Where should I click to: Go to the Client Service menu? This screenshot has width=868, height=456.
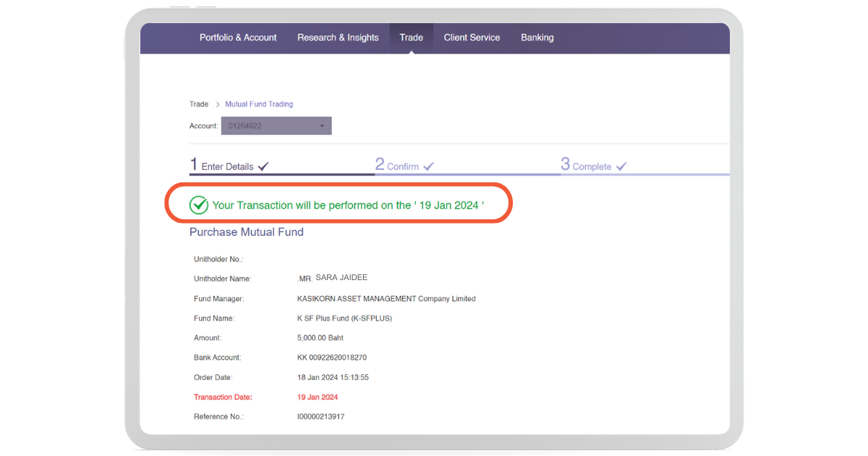coord(472,38)
